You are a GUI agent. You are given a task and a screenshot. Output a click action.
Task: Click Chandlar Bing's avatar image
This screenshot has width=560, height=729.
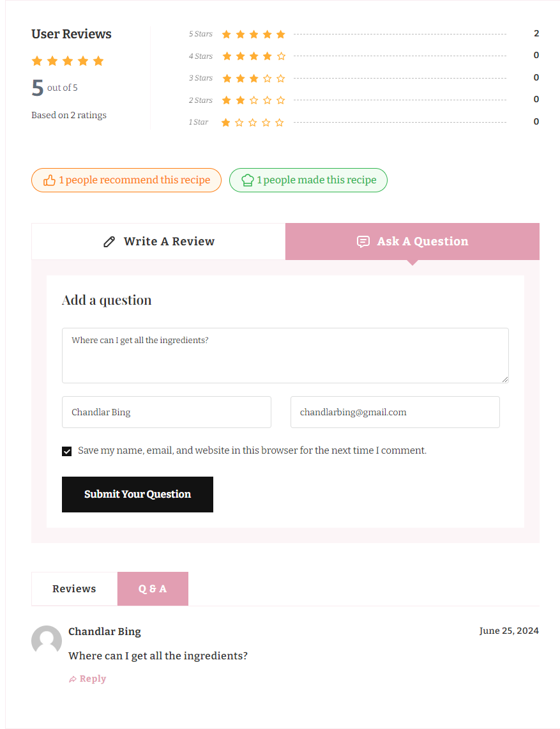[x=47, y=640]
